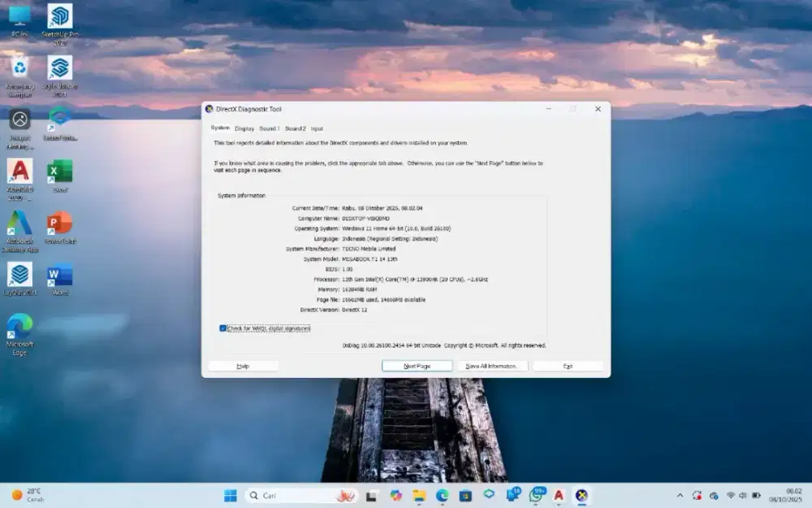Open the Sound 1 tab
Screen dimensions: 812x508
[269, 128]
